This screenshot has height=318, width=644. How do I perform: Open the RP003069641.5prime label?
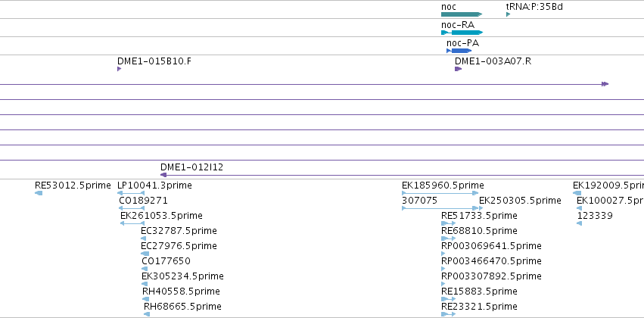(x=491, y=245)
